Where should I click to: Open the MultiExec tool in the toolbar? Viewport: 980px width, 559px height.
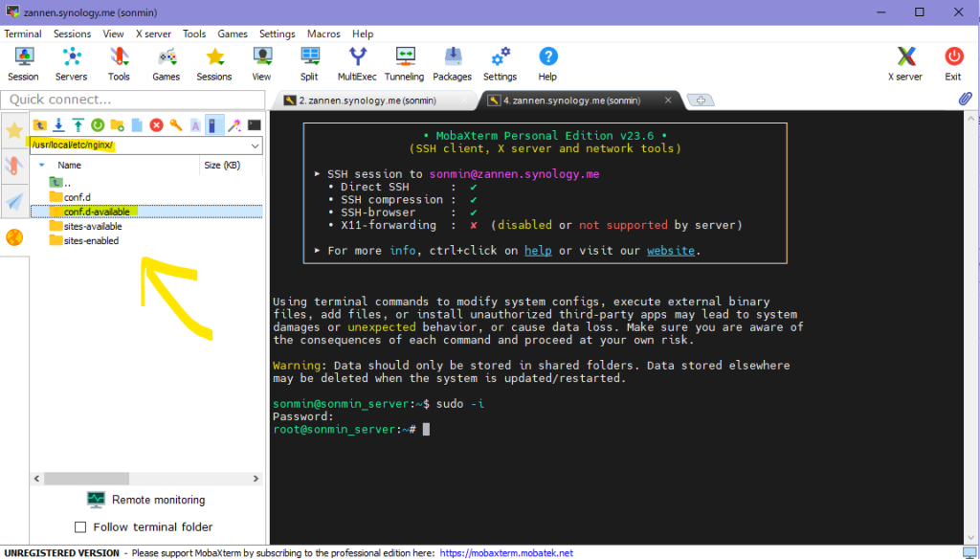[x=357, y=63]
